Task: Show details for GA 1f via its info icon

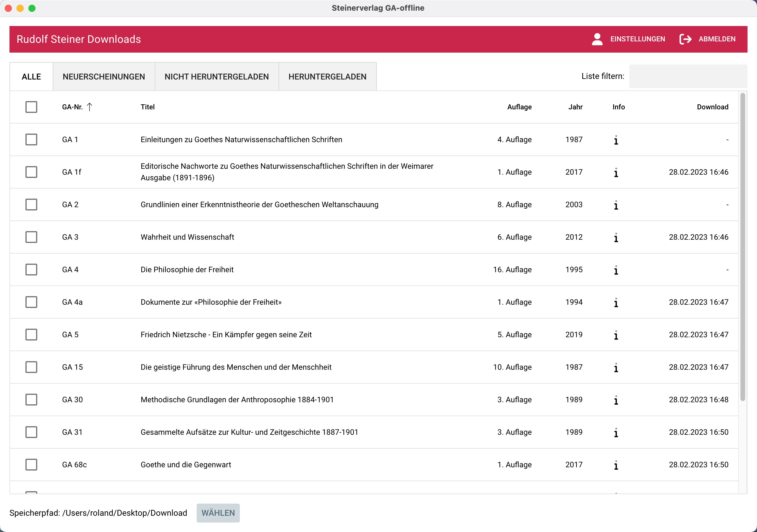Action: point(617,172)
